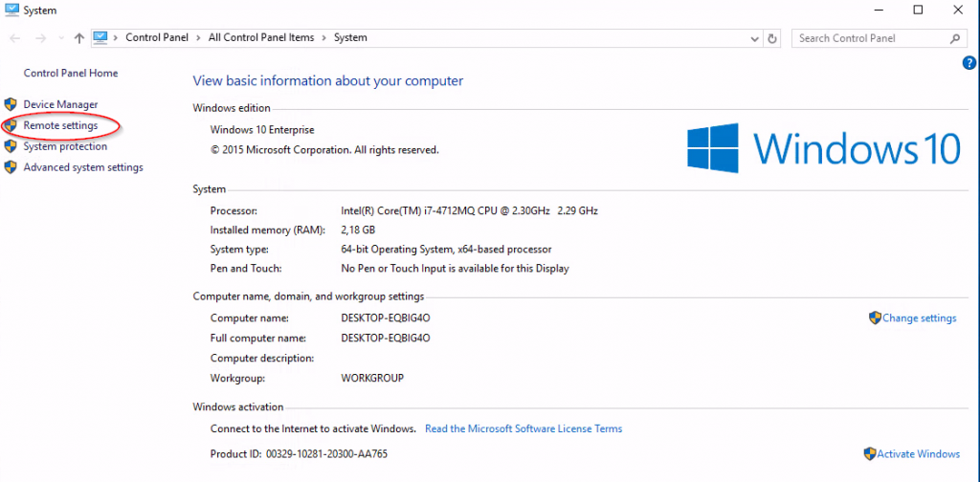The height and width of the screenshot is (482, 980).
Task: Click the magnifier search icon
Action: click(954, 38)
